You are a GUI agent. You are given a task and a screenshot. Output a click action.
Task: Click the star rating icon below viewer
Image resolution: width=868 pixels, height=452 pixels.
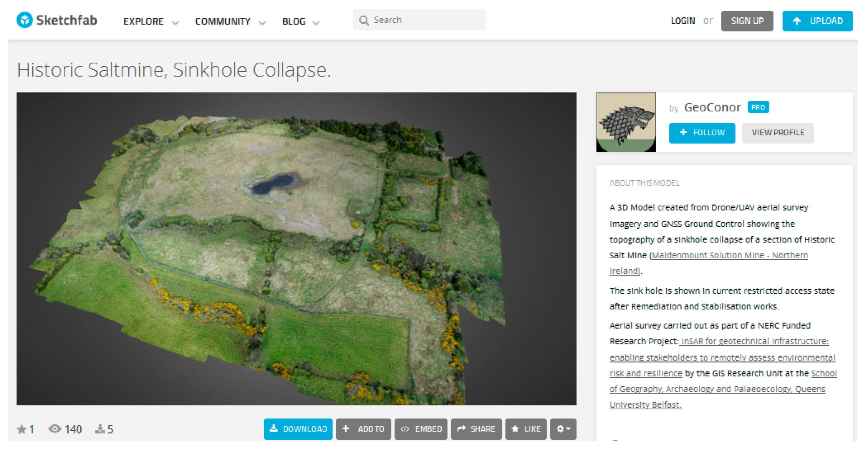click(x=22, y=429)
